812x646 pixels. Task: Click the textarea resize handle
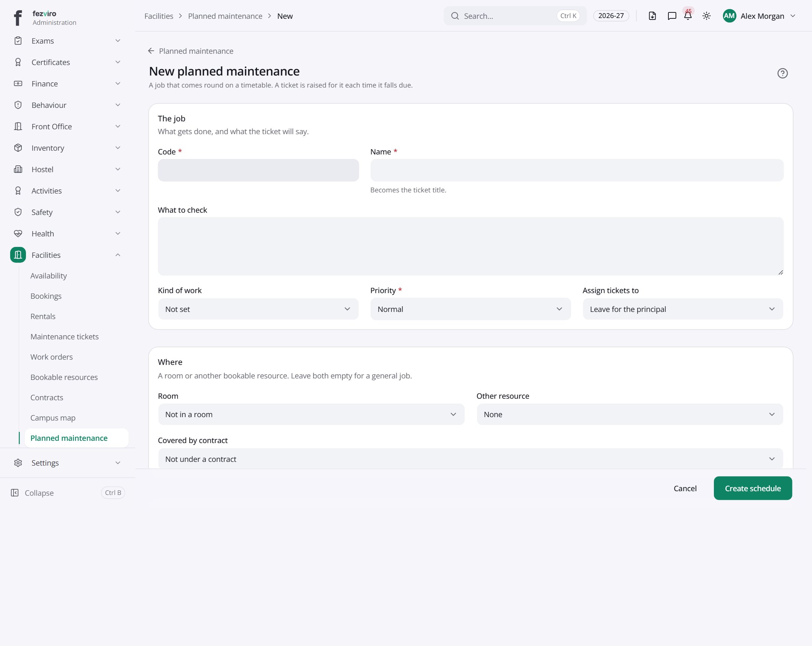click(780, 272)
